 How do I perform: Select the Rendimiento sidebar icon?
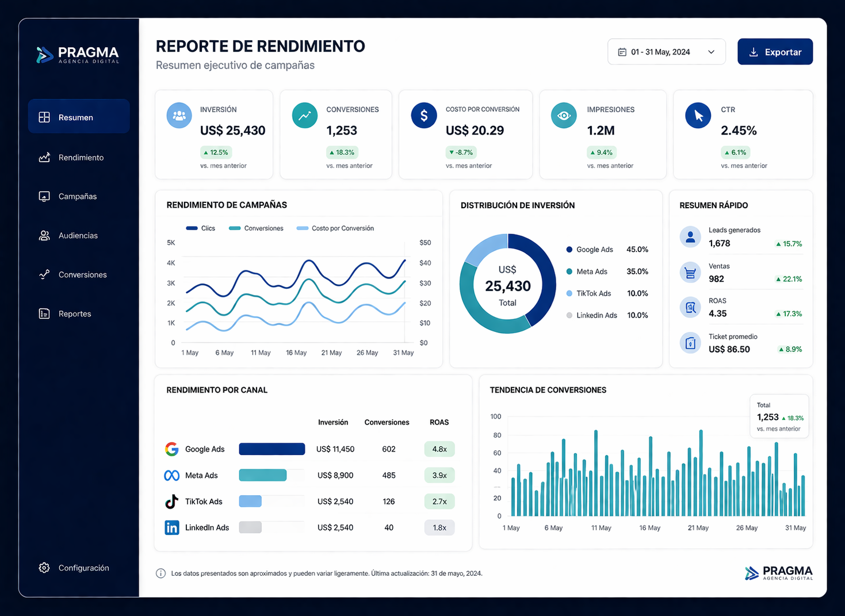tap(44, 157)
